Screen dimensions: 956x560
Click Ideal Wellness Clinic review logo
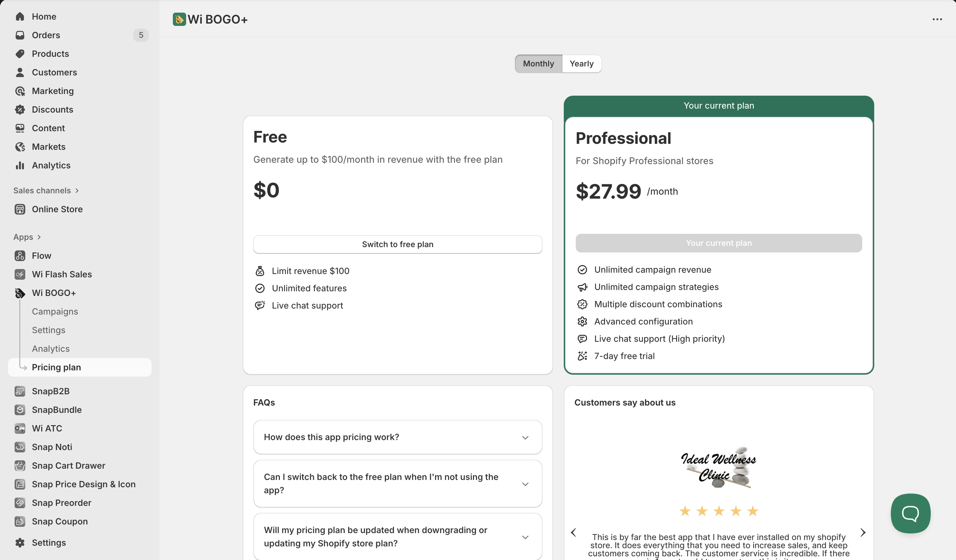pyautogui.click(x=718, y=467)
